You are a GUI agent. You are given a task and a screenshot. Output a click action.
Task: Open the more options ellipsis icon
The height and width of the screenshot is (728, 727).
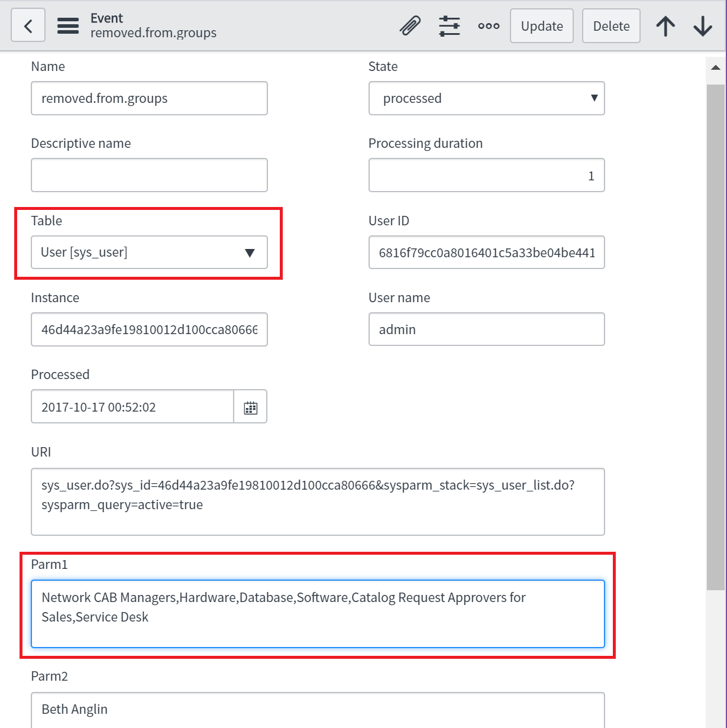tap(489, 26)
